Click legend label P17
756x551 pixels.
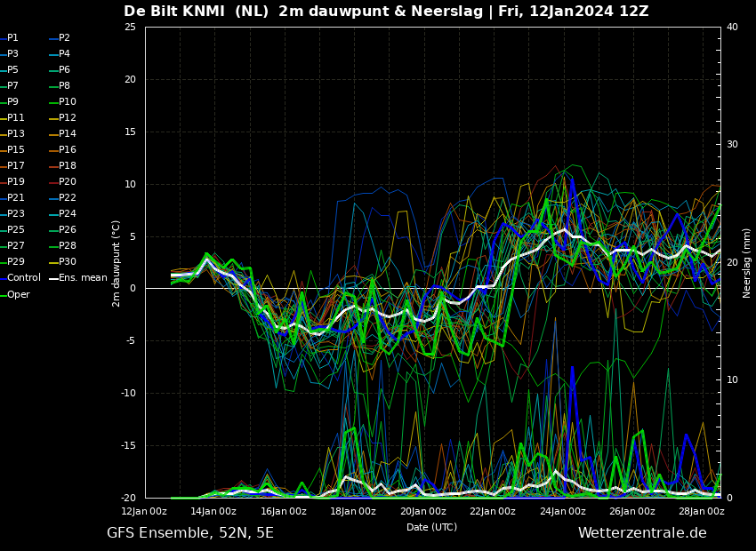12,165
